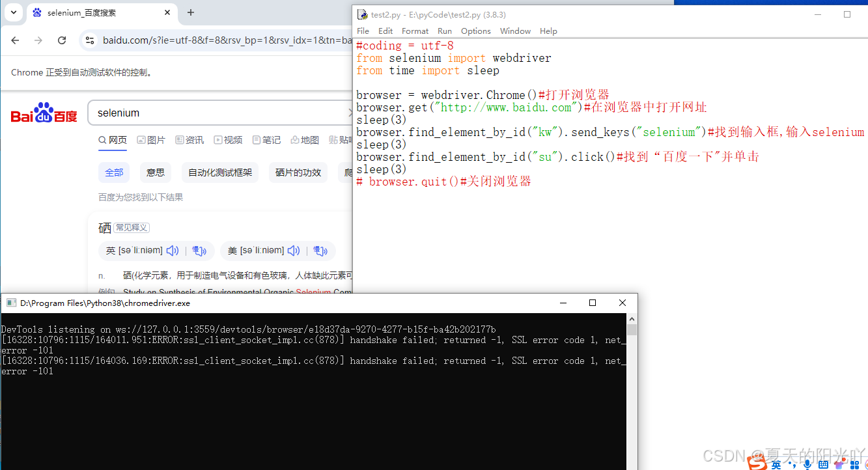Click the 百度为您找到以下结果 text
Image resolution: width=868 pixels, height=470 pixels.
tap(141, 197)
